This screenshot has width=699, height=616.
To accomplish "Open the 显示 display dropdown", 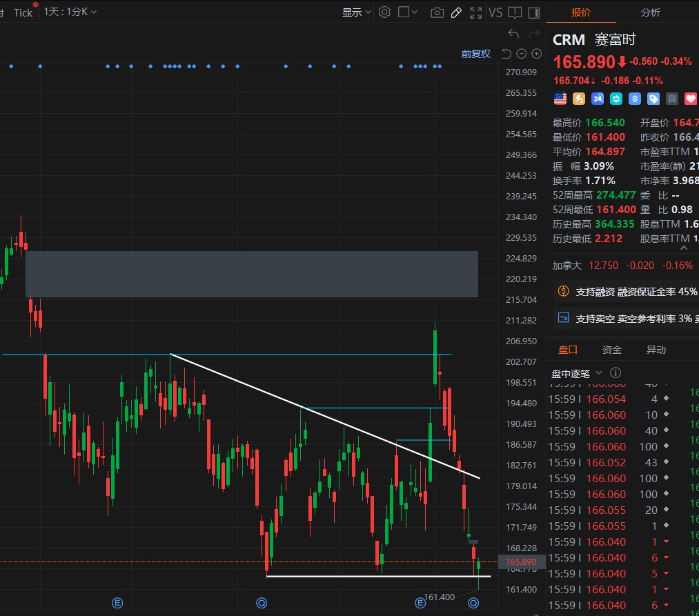I will tap(356, 12).
